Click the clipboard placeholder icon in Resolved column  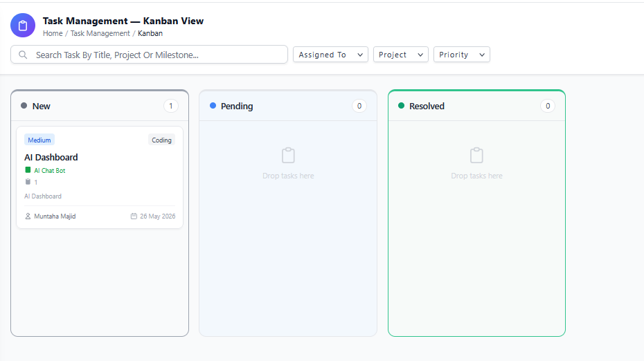coord(477,156)
